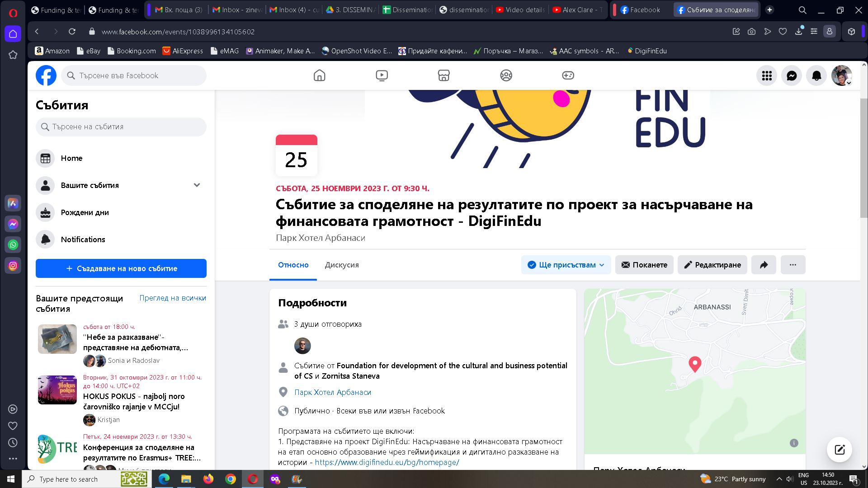This screenshot has width=868, height=488.
Task: Show hidden system tray icons chevron
Action: 779,479
